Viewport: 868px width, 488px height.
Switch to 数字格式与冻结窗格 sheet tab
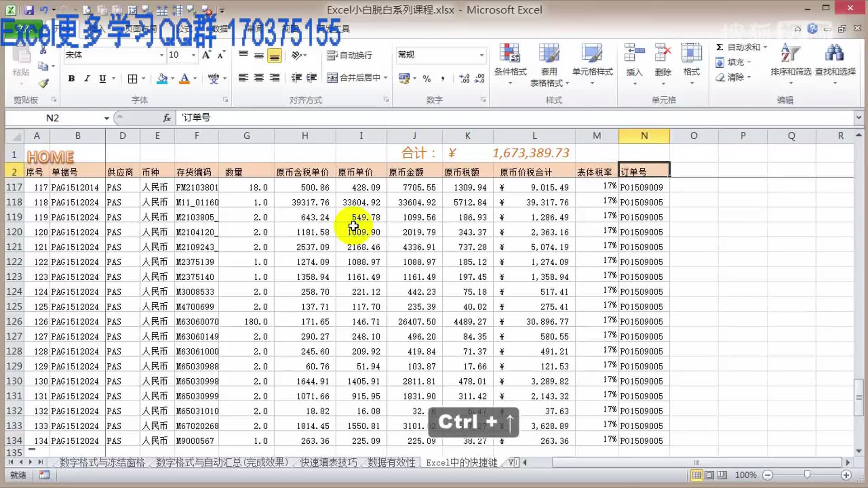(x=102, y=462)
